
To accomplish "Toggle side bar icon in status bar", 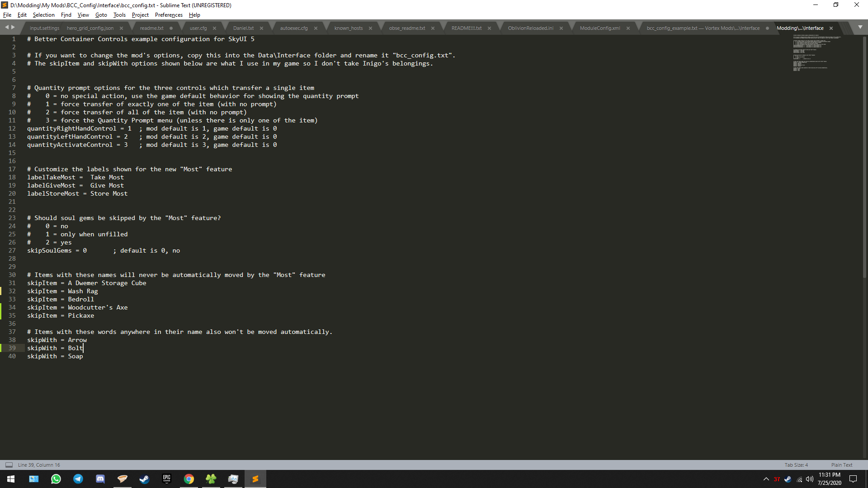I will 9,465.
